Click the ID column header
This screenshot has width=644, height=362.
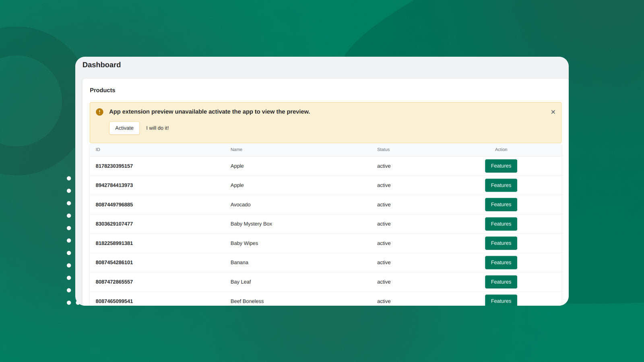(x=98, y=150)
